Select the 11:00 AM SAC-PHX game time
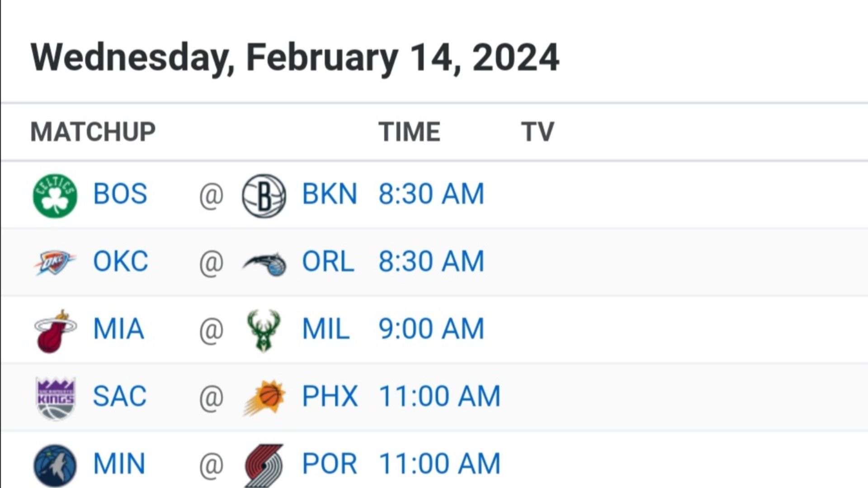Viewport: 868px width, 488px height. [439, 396]
